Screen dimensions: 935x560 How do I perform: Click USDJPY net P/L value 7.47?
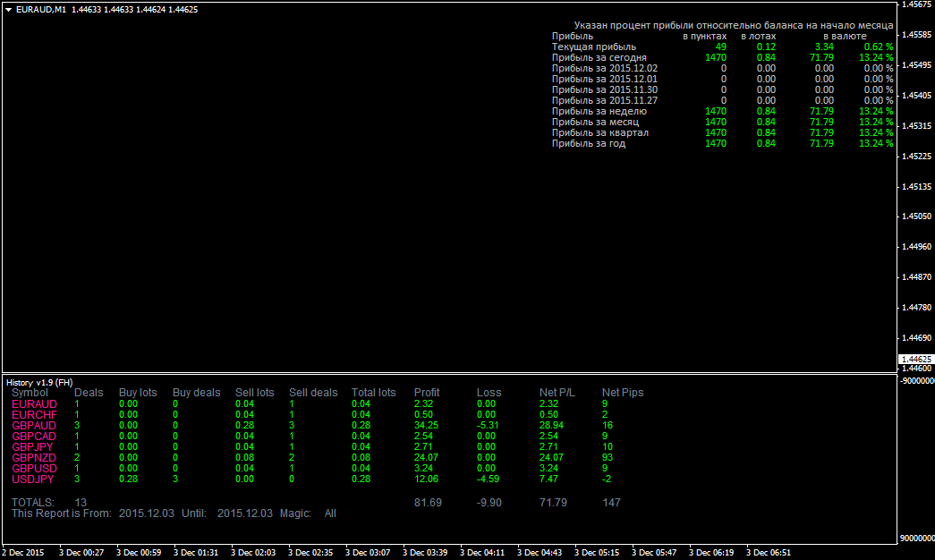pyautogui.click(x=548, y=479)
